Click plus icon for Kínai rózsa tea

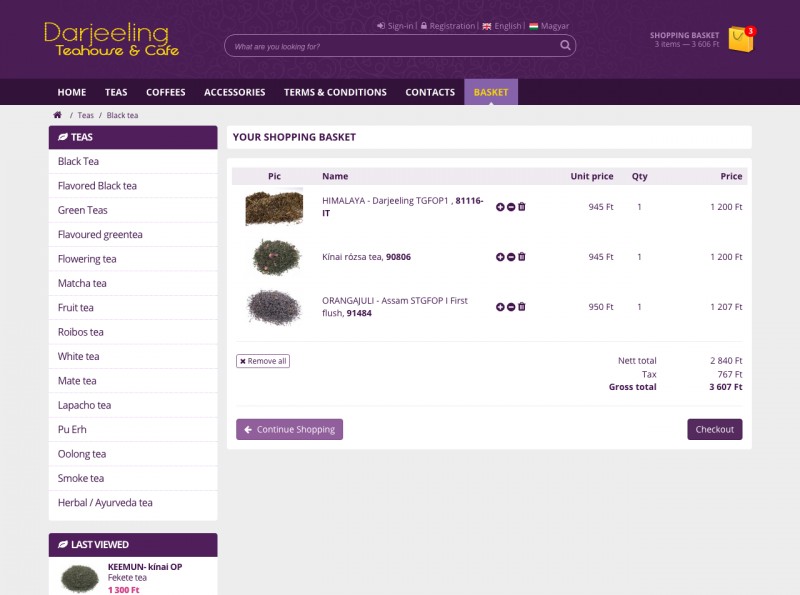(500, 257)
